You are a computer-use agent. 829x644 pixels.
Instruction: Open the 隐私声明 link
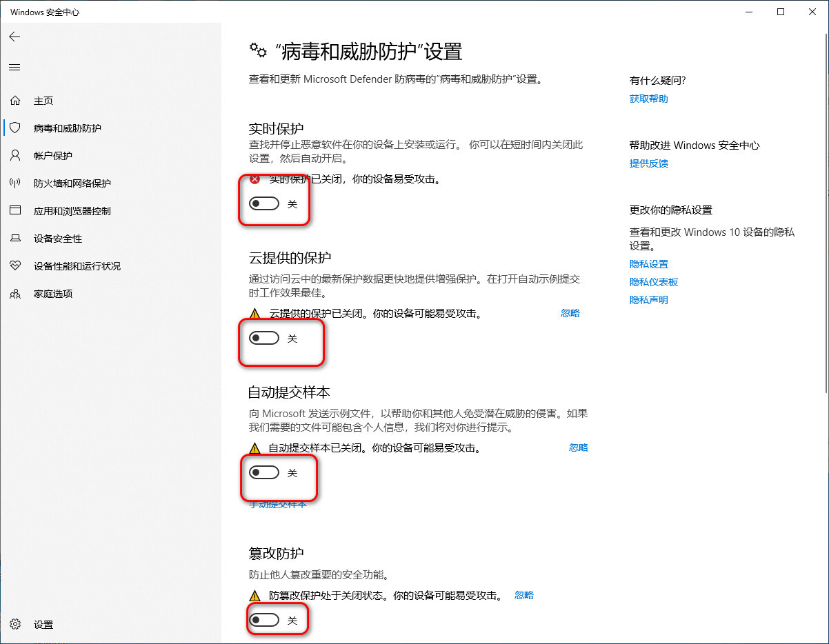[648, 300]
